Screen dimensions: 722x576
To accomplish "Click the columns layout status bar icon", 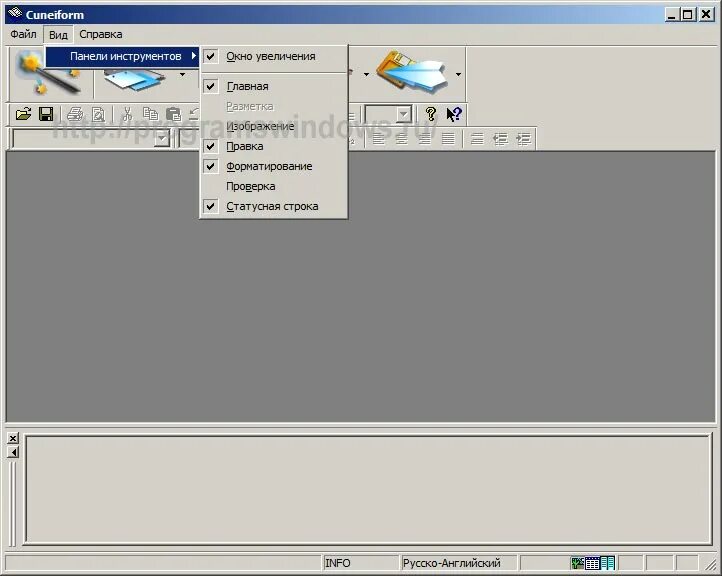I will point(607,563).
